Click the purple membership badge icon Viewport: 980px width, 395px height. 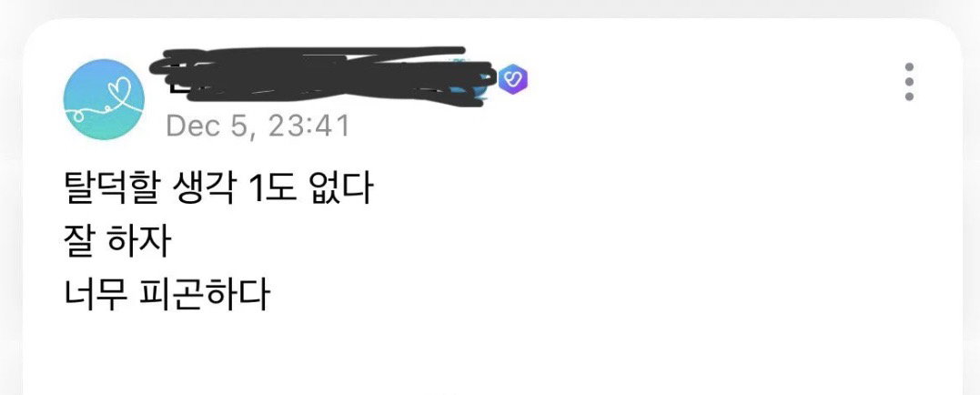coord(513,79)
